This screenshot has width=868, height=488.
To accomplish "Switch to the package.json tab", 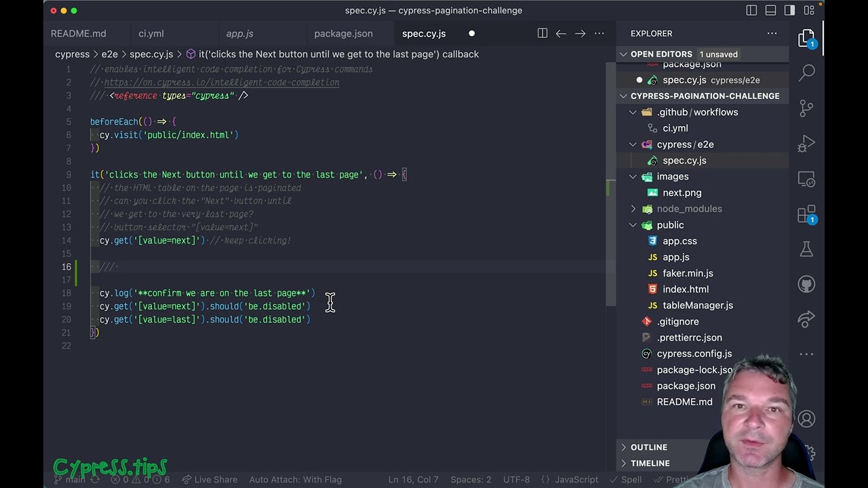I will pos(343,33).
